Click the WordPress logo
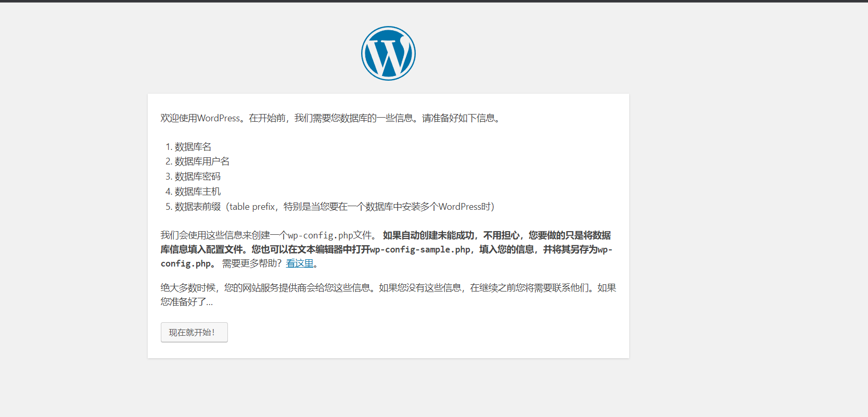Screen dimensions: 868x417 [x=388, y=54]
